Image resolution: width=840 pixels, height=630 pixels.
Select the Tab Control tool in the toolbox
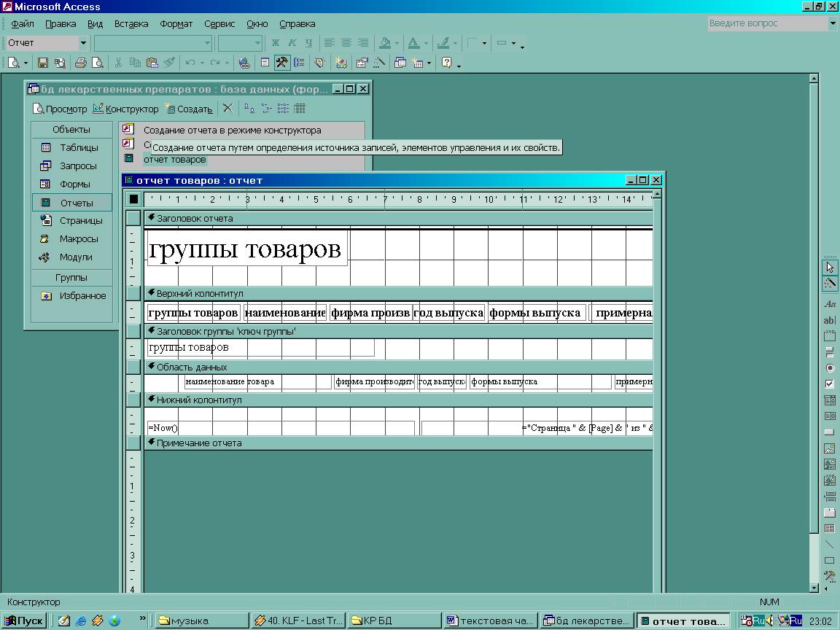[x=829, y=513]
